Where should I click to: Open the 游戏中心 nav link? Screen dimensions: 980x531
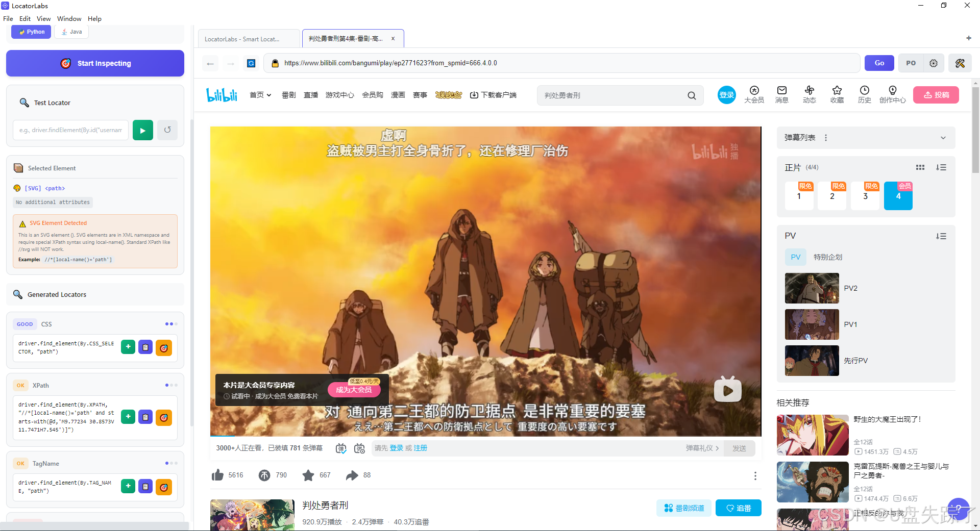pos(340,95)
